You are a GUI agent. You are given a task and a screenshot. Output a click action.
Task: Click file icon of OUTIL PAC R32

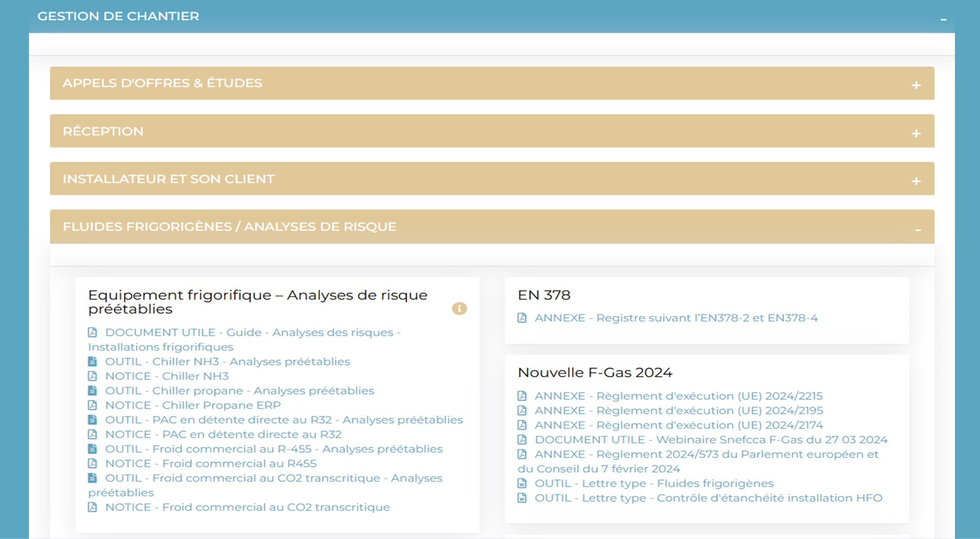(x=92, y=420)
